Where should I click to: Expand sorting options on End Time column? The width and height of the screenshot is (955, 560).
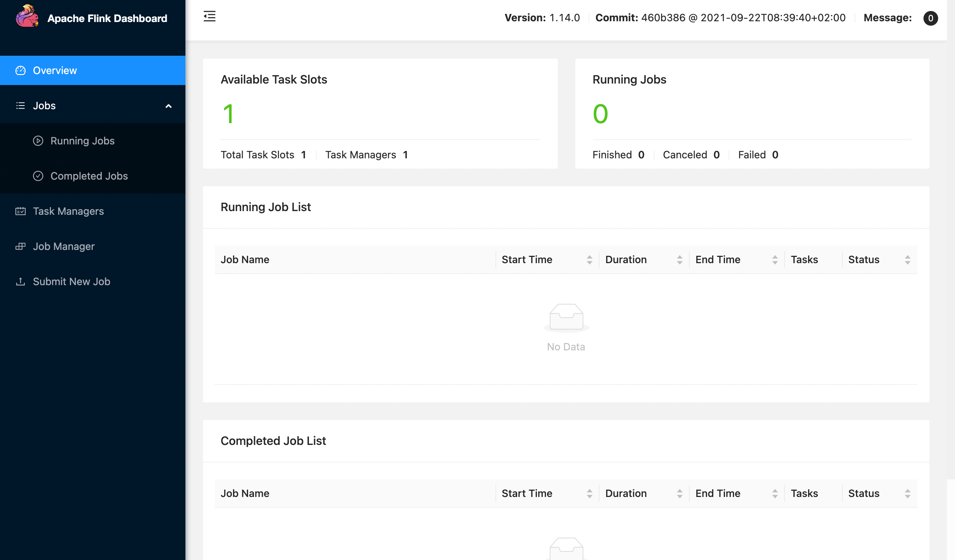[775, 259]
